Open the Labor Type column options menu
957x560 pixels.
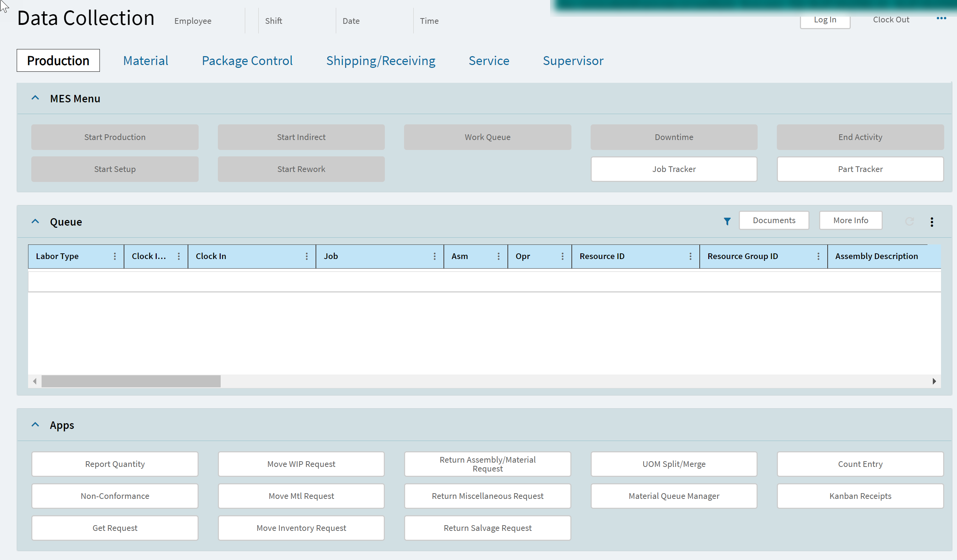pos(115,256)
